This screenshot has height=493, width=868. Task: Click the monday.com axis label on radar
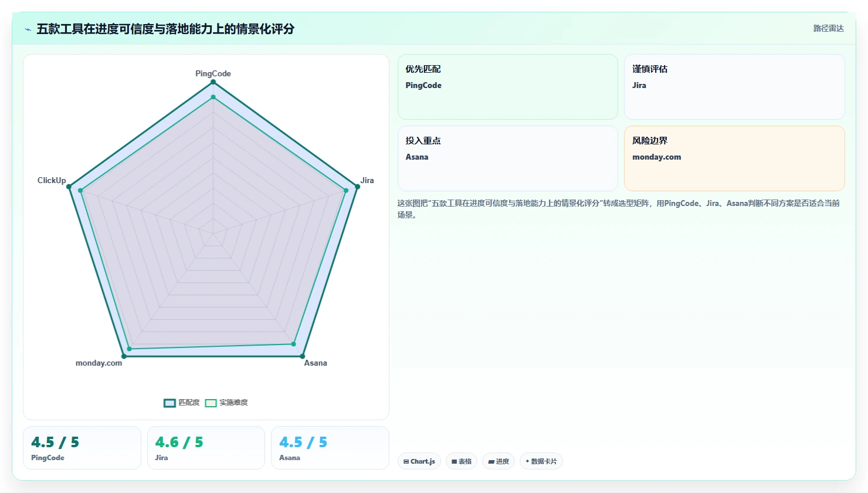99,363
